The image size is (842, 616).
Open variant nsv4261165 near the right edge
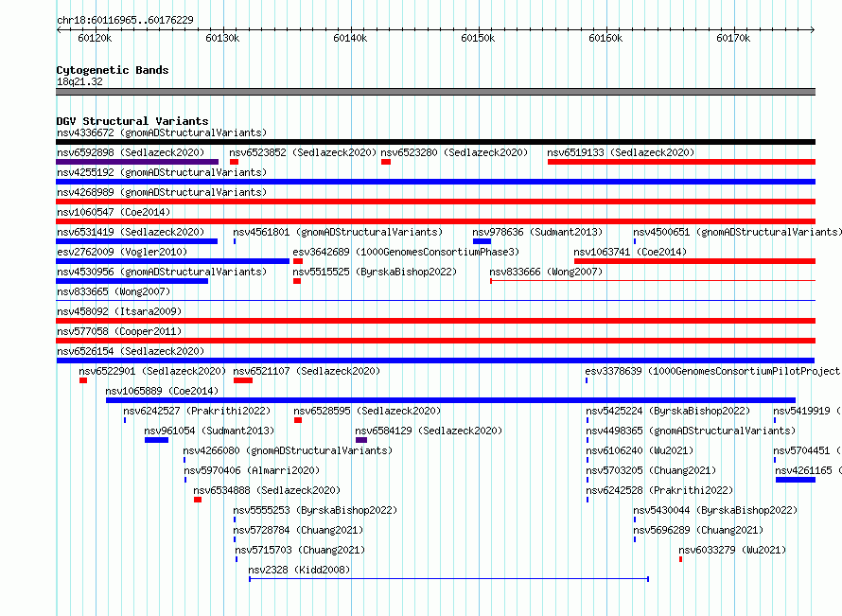pos(808,470)
